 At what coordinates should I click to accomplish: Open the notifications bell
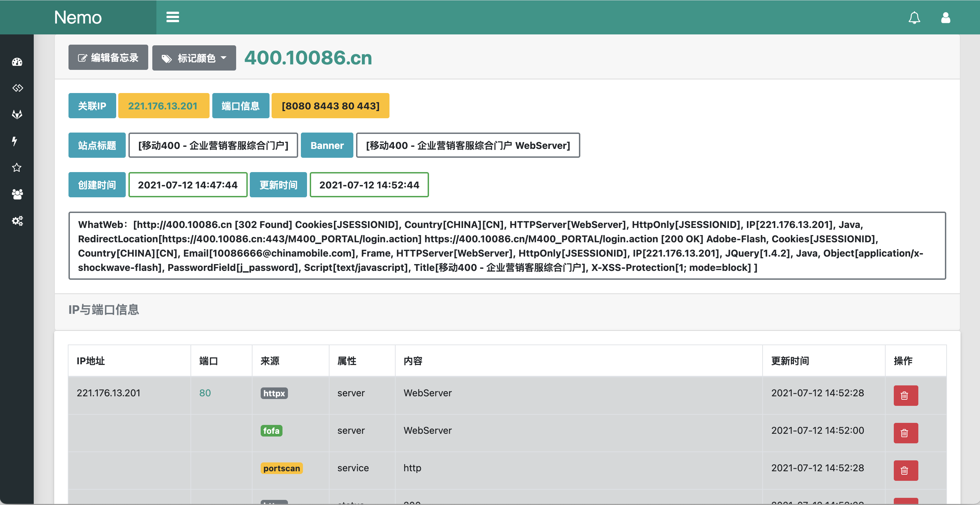pos(914,17)
